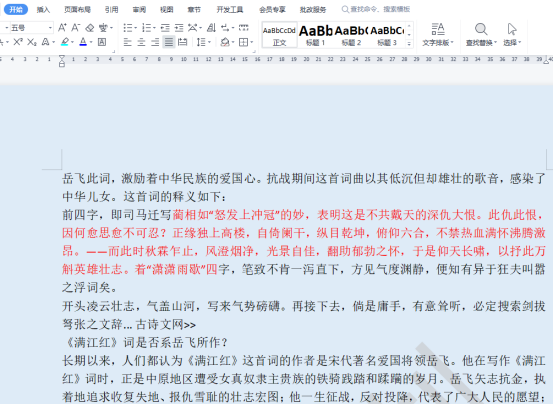The height and width of the screenshot is (404, 553).
Task: Expand line spacing dropdown arrow
Action: tap(209, 43)
